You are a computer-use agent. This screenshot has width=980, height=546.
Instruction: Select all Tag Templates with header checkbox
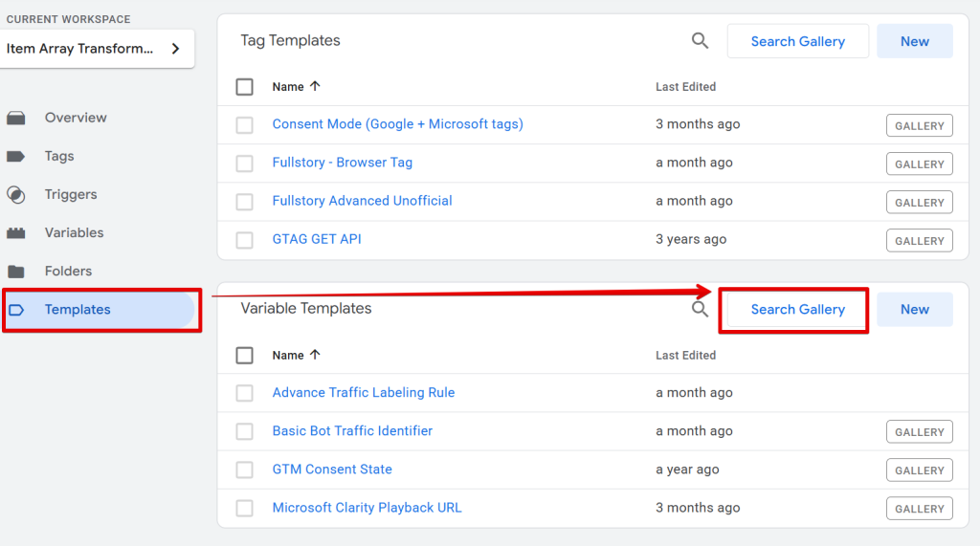[244, 87]
